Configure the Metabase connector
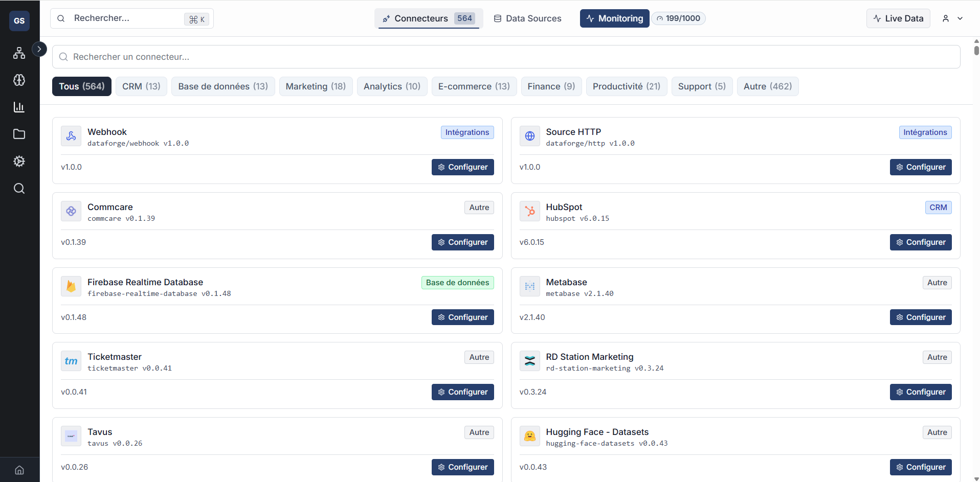This screenshot has width=980, height=482. (921, 317)
